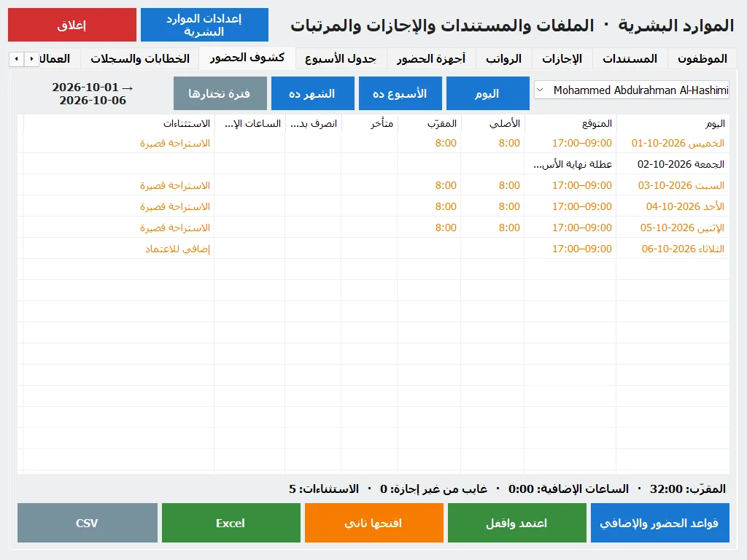Screen dimensions: 747x560
Task: Click the tab strip left scroll arrow
Action: point(17,59)
